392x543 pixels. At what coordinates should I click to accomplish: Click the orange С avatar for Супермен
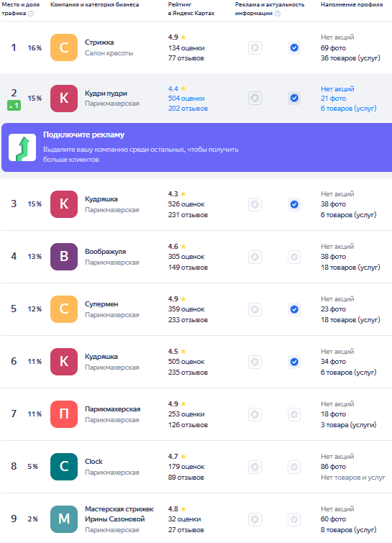point(64,309)
